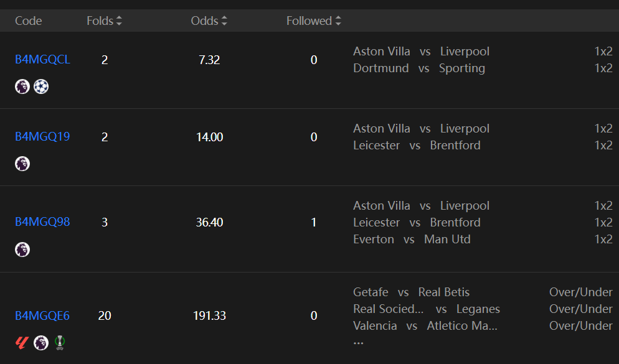Screen dimensions: 619x364
Task: Select the Everton vs Man Utd match
Action: (412, 240)
